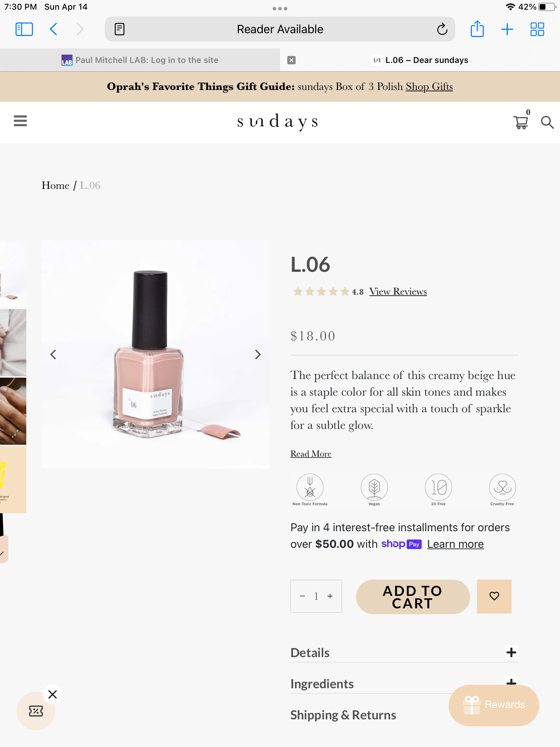Open the shopping cart
Image resolution: width=560 pixels, height=747 pixels.
click(521, 122)
